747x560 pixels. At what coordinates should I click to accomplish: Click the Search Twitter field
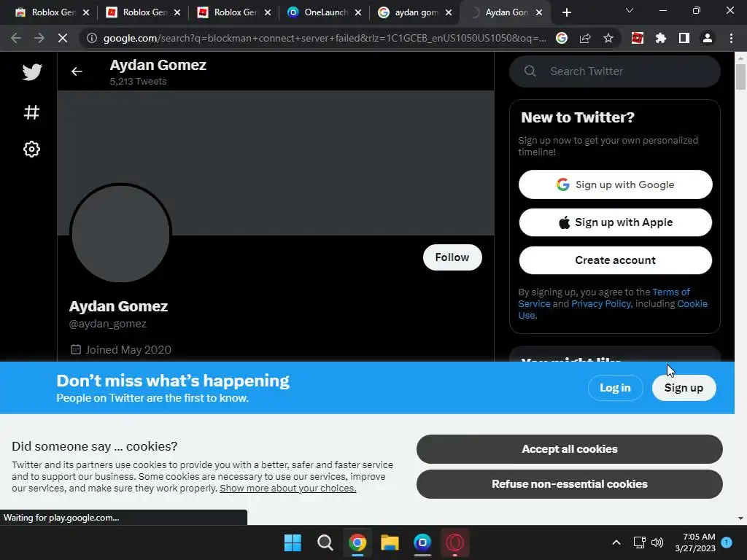tap(614, 71)
